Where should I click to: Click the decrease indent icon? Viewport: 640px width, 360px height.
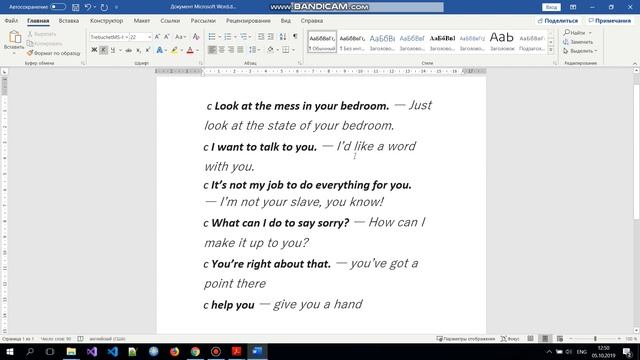coord(261,37)
